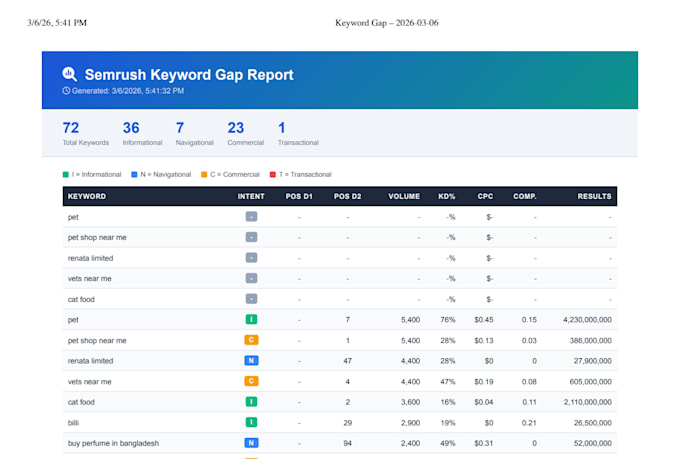
Task: Click the 'N = Navigational' legend label
Action: click(x=166, y=174)
